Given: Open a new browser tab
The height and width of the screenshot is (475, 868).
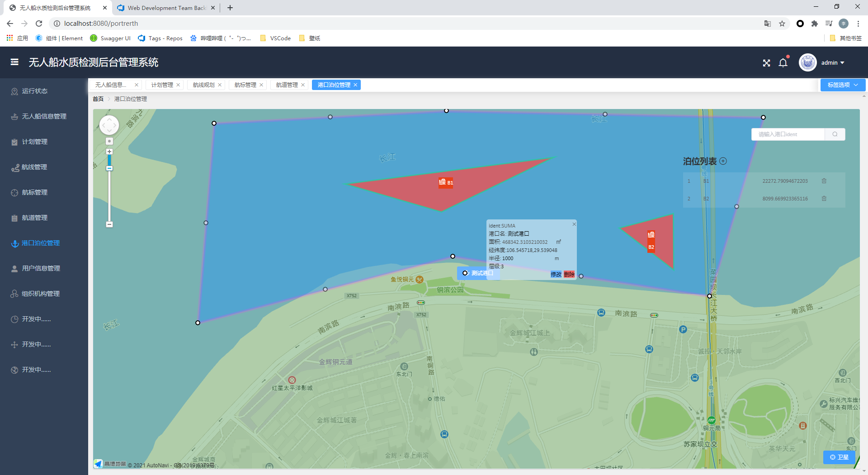Looking at the screenshot, I should tap(230, 8).
